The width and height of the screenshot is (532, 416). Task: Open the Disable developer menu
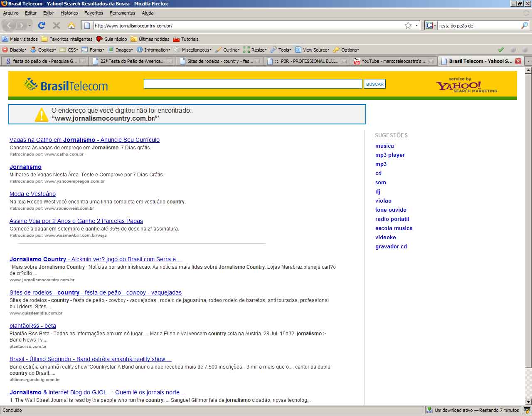(x=14, y=50)
